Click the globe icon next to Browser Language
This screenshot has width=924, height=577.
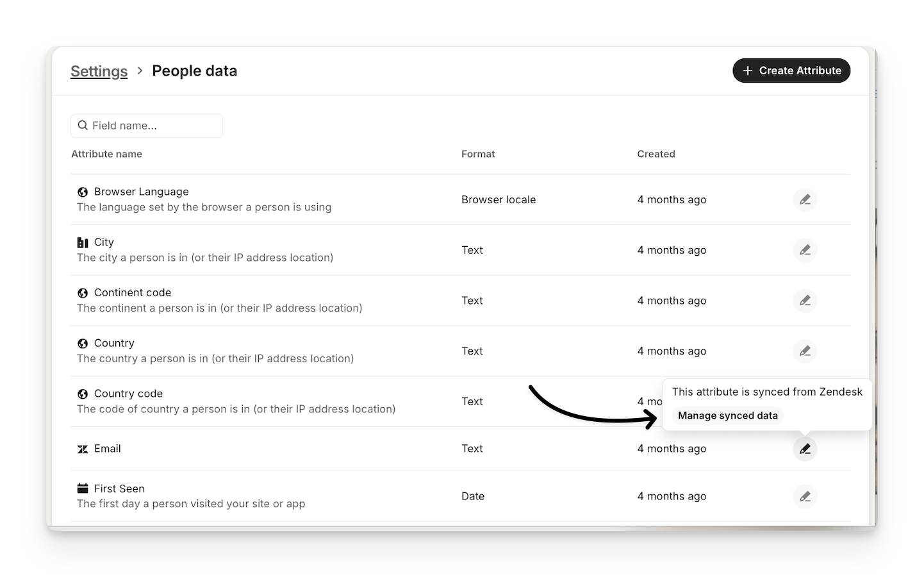click(83, 192)
